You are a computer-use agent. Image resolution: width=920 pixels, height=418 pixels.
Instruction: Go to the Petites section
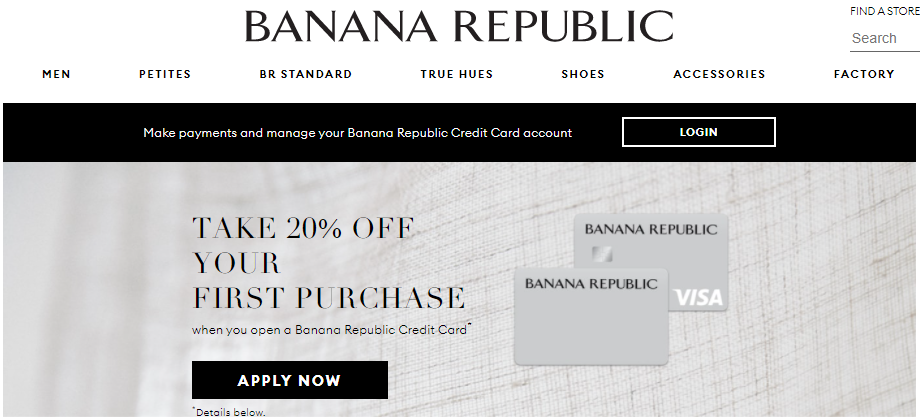tap(165, 74)
